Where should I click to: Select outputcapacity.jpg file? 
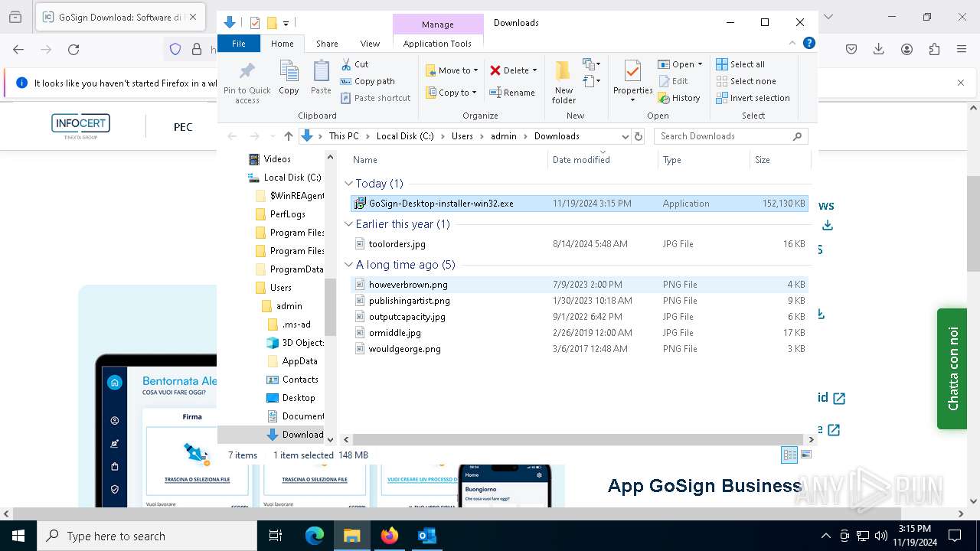point(579,317)
